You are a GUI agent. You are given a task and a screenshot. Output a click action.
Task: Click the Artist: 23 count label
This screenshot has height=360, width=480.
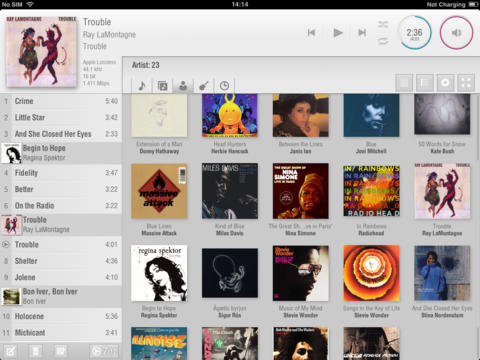pyautogui.click(x=146, y=65)
